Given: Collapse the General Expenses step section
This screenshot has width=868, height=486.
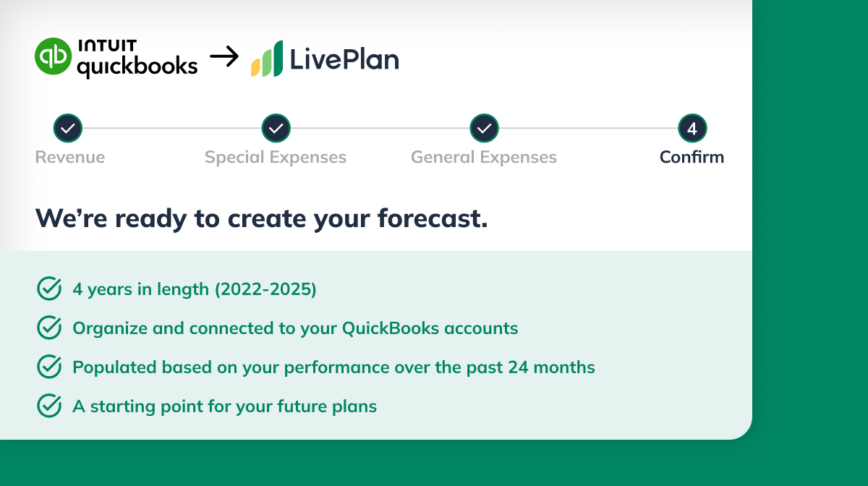Looking at the screenshot, I should pos(483,157).
